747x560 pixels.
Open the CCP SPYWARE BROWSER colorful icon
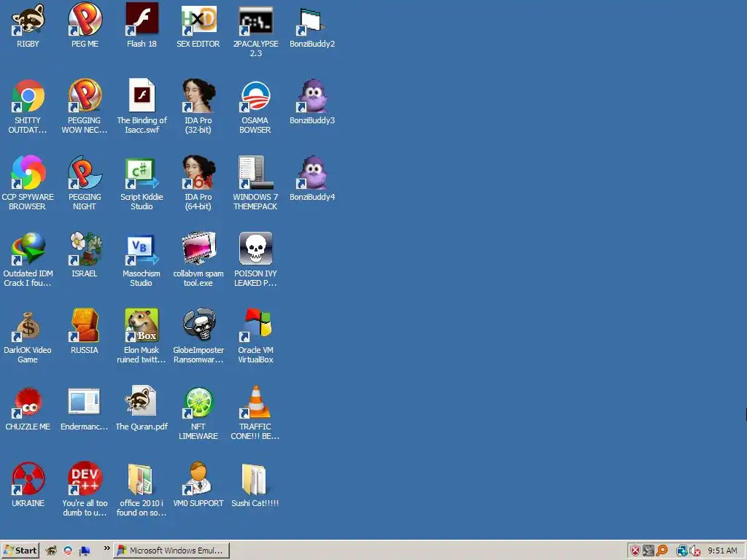tap(28, 172)
